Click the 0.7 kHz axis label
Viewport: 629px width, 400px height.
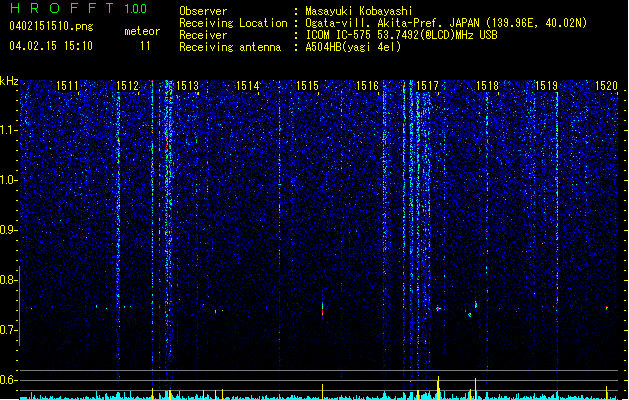[x=9, y=330]
